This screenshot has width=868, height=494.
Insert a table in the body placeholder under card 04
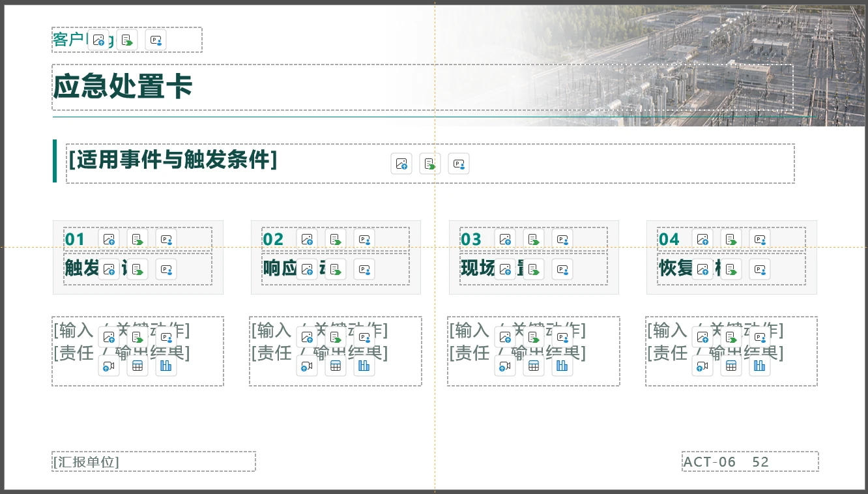(x=731, y=366)
